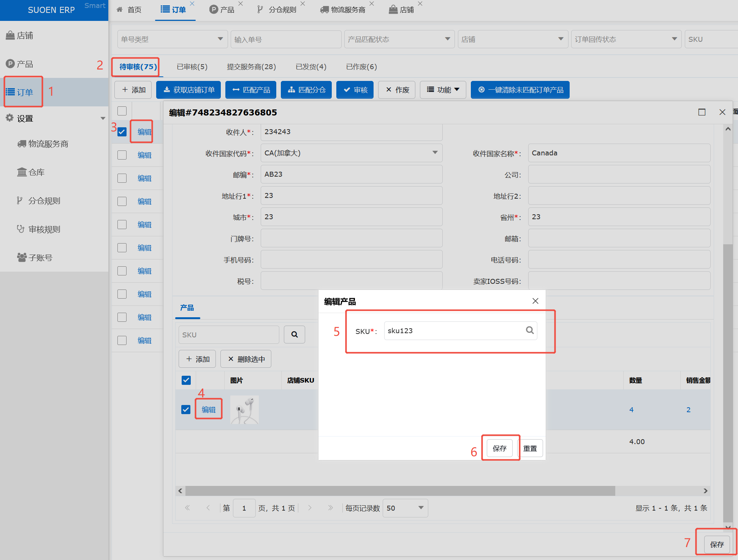Click the 重置 button

click(x=530, y=448)
